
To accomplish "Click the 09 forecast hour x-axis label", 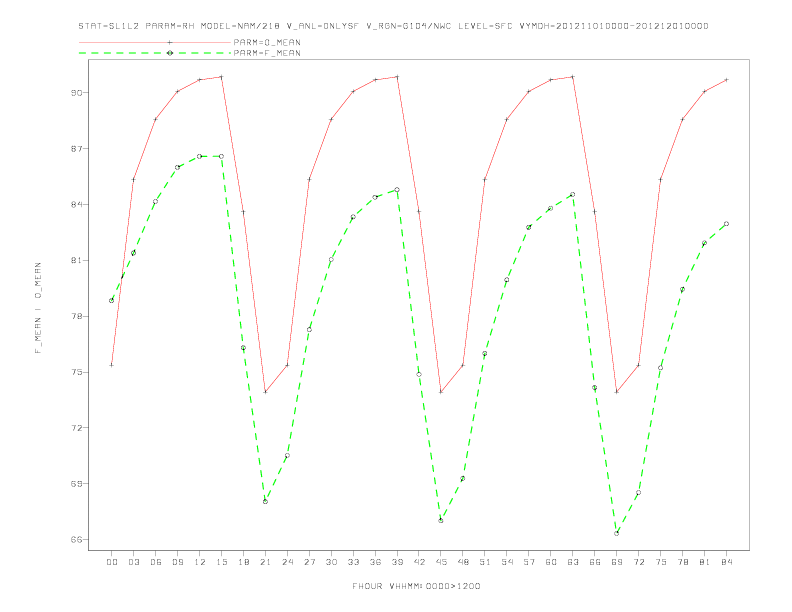I will click(x=177, y=562).
